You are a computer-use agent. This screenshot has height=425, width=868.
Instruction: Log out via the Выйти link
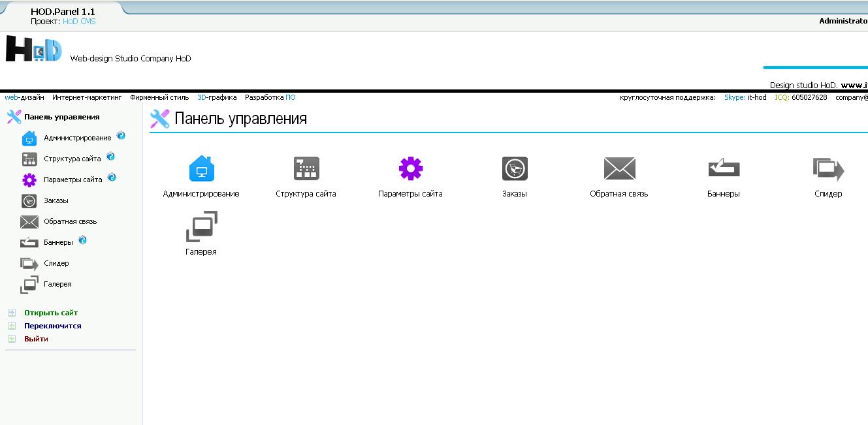(x=36, y=339)
